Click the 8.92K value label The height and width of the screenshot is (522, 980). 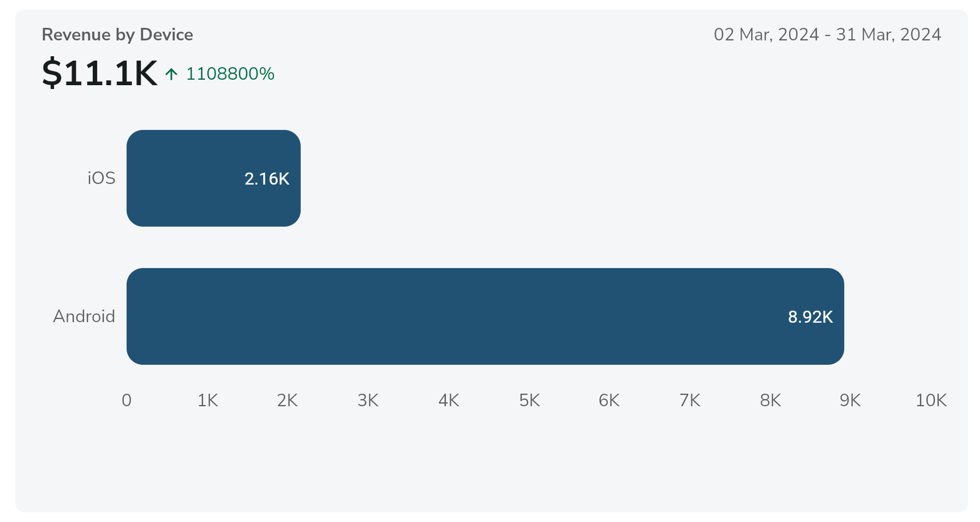click(810, 317)
